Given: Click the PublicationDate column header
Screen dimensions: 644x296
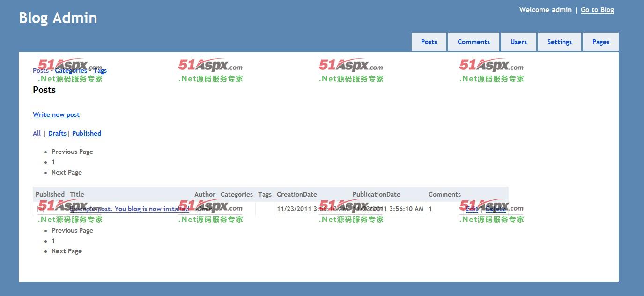Looking at the screenshot, I should (377, 194).
